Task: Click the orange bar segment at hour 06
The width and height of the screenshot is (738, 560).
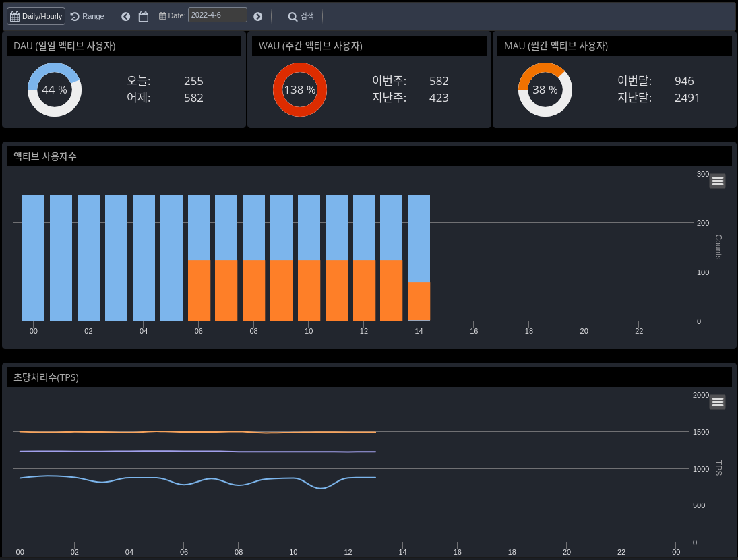Action: pos(199,290)
